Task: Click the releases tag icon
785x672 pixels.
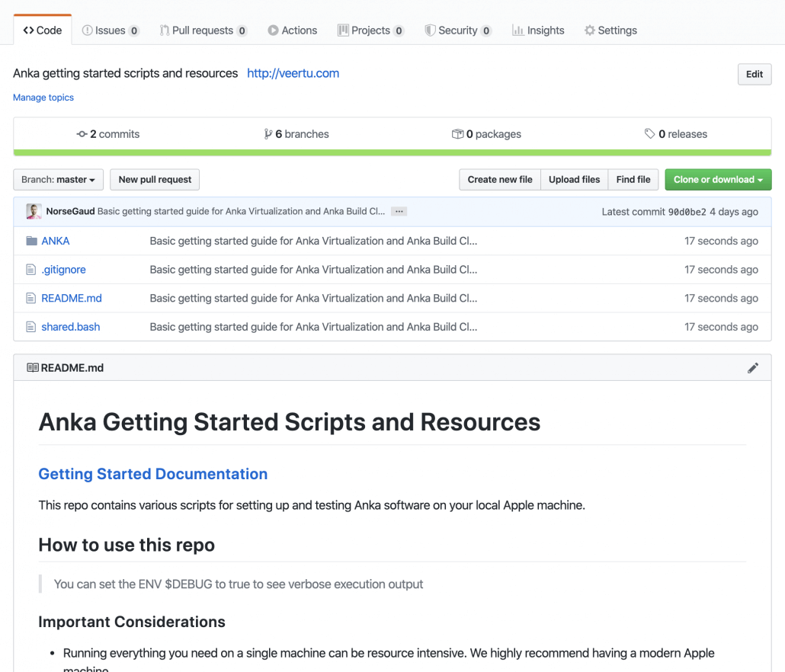Action: click(650, 133)
